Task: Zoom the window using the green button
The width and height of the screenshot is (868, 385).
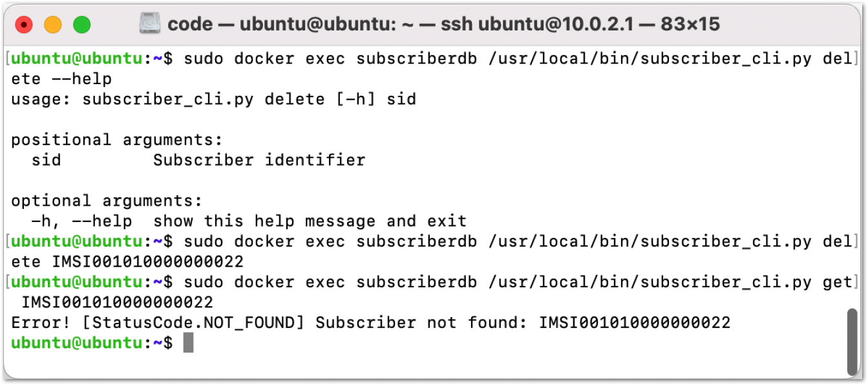Action: coord(81,25)
